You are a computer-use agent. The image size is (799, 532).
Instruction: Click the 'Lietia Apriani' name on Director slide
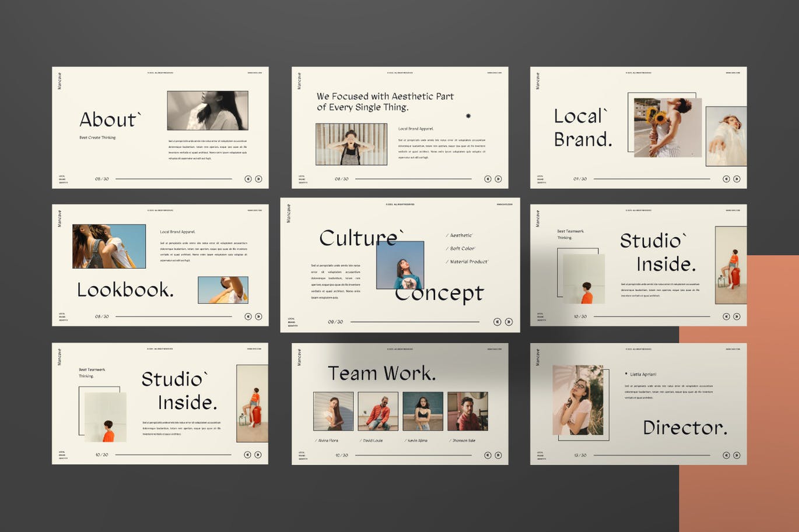(643, 374)
